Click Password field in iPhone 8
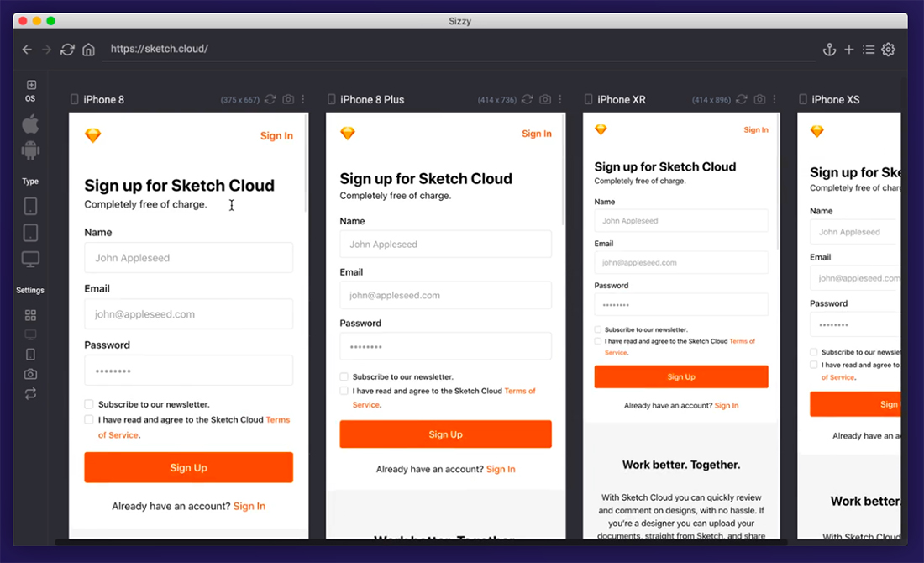 [188, 371]
